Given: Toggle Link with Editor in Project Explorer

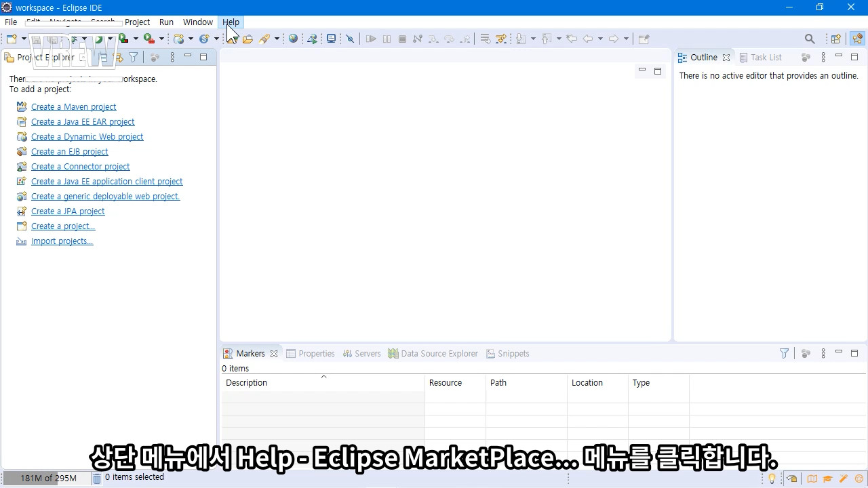Looking at the screenshot, I should coord(119,58).
